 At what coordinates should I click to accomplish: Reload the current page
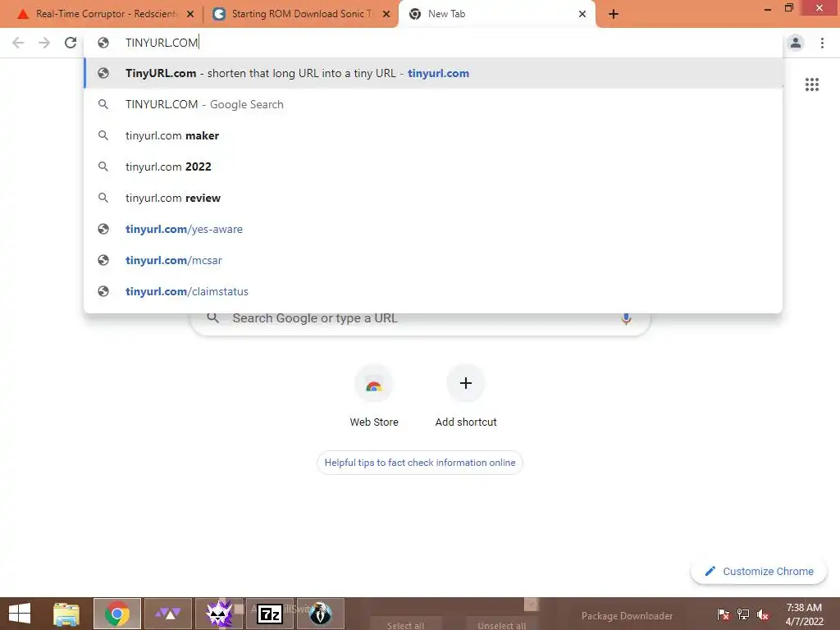71,43
